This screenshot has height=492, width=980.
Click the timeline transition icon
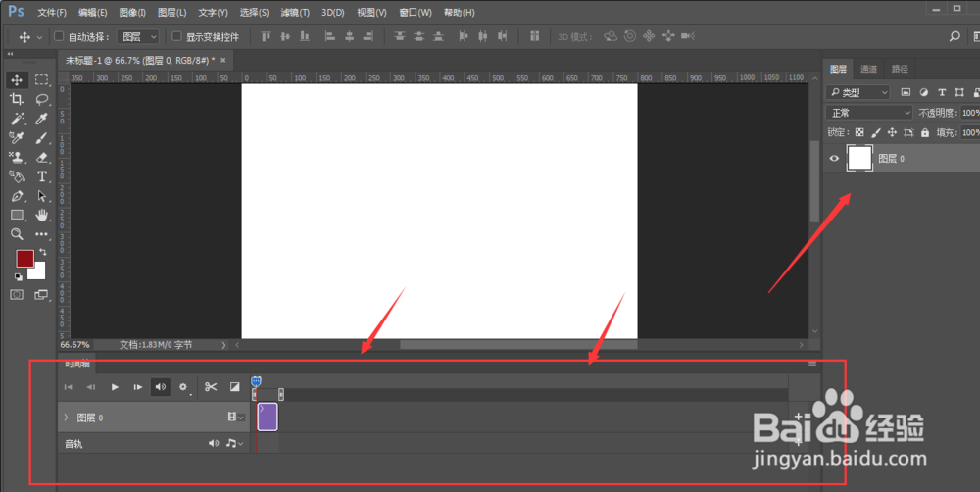(234, 387)
